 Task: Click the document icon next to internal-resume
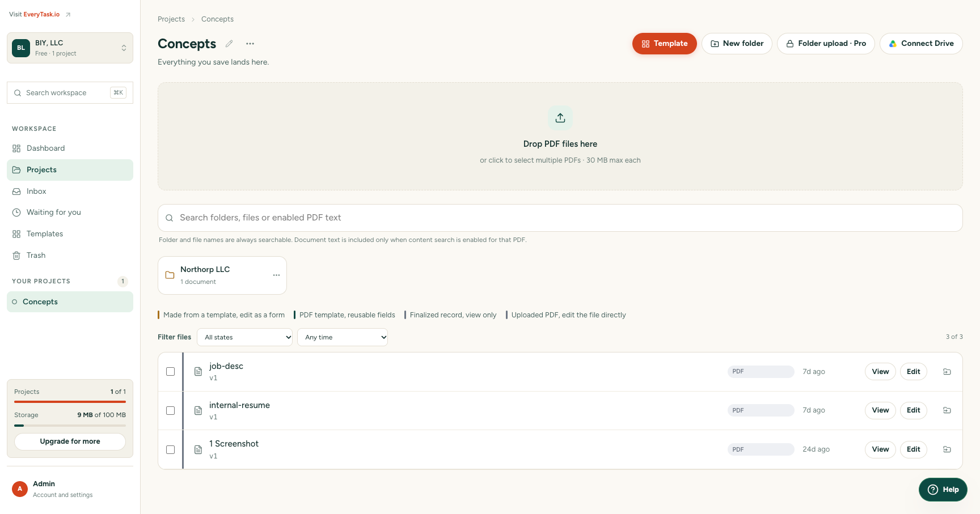click(x=198, y=410)
